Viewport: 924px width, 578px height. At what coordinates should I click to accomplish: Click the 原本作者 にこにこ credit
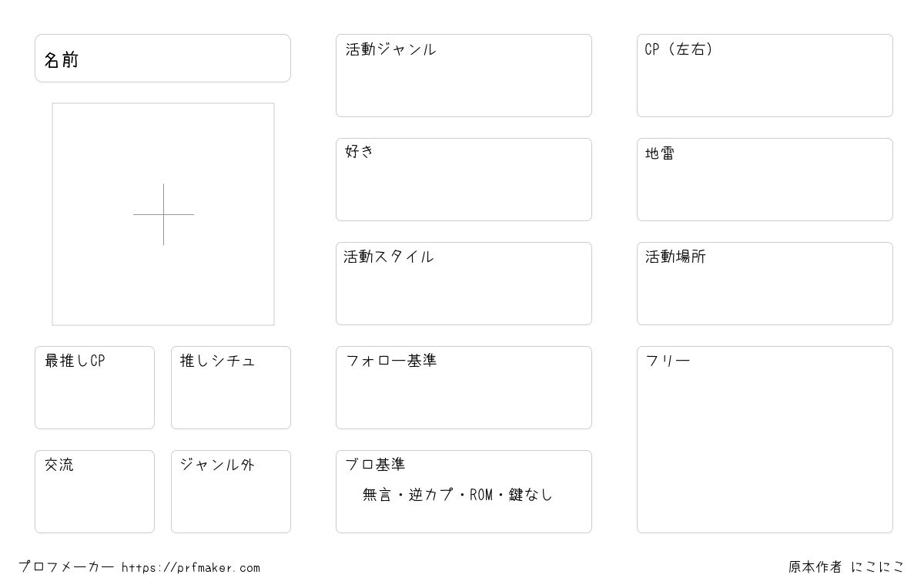pos(846,567)
